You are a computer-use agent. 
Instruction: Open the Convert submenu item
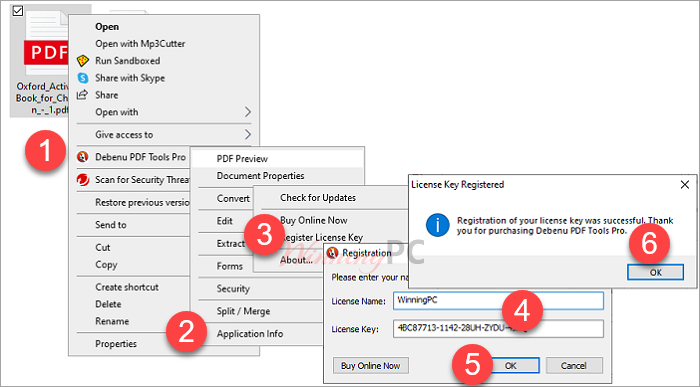point(233,199)
